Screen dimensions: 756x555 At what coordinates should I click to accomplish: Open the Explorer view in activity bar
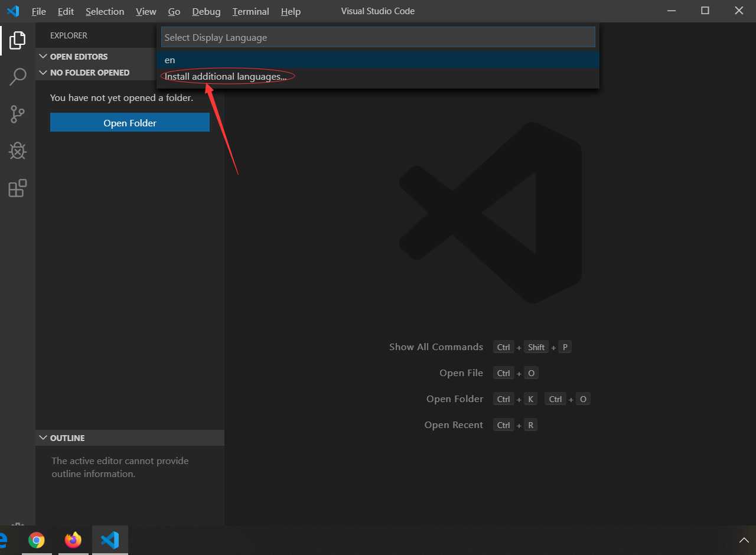pos(18,40)
